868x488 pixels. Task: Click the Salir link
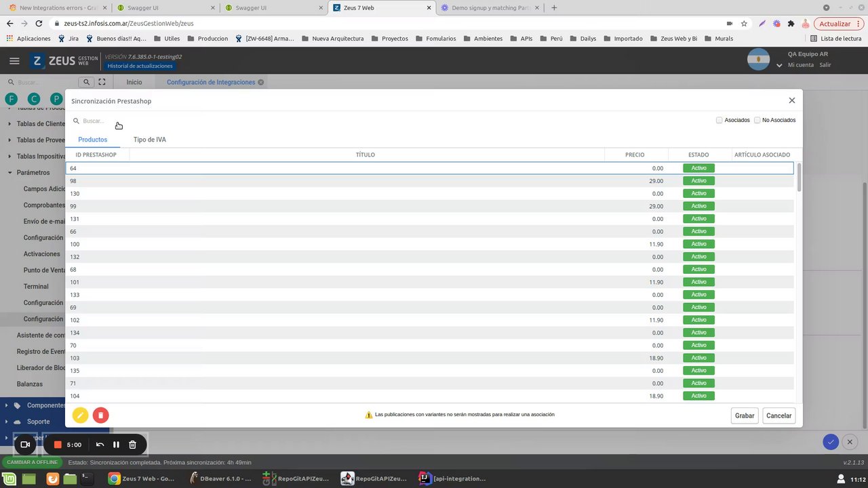[x=825, y=65]
